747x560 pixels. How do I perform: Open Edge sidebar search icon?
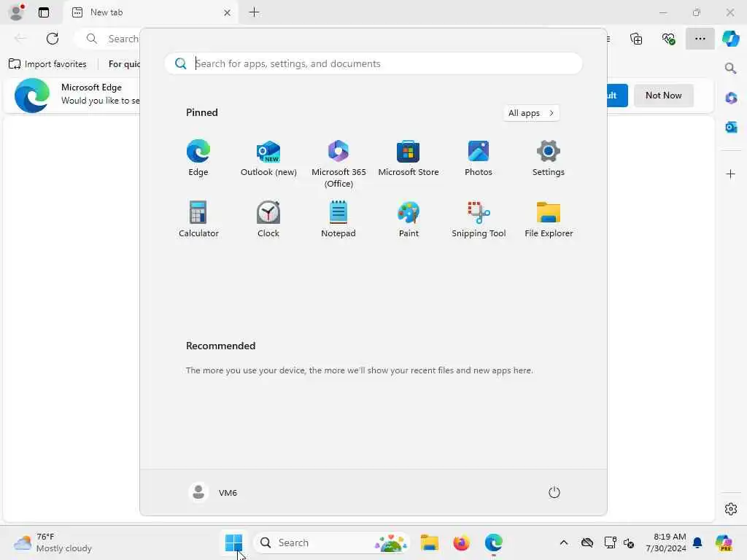pyautogui.click(x=730, y=69)
